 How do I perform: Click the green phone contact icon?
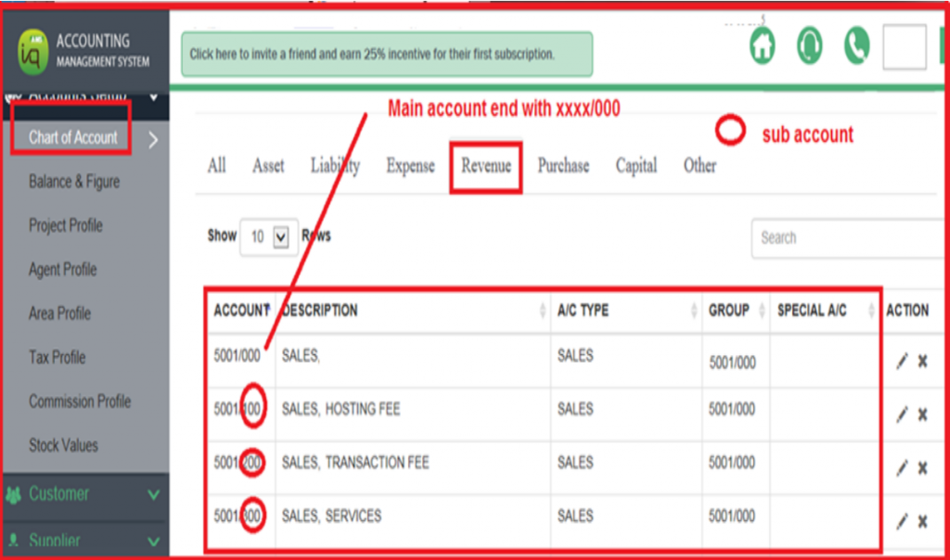(856, 46)
